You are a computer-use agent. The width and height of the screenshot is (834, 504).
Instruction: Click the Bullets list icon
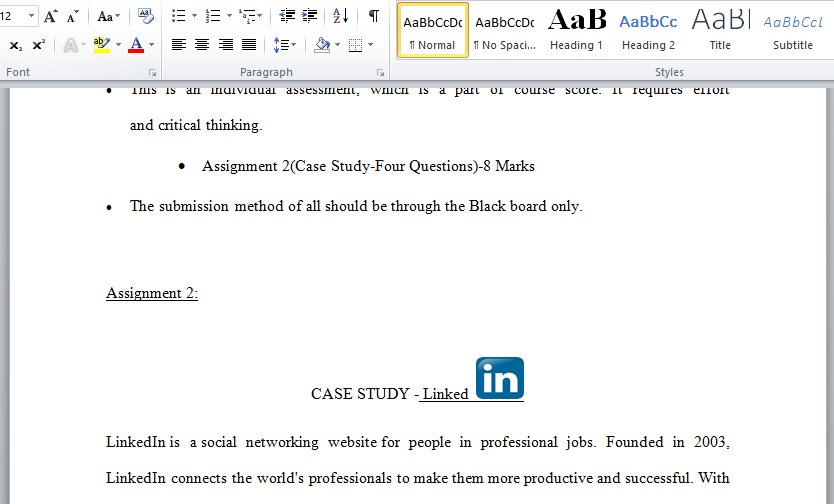click(x=179, y=16)
